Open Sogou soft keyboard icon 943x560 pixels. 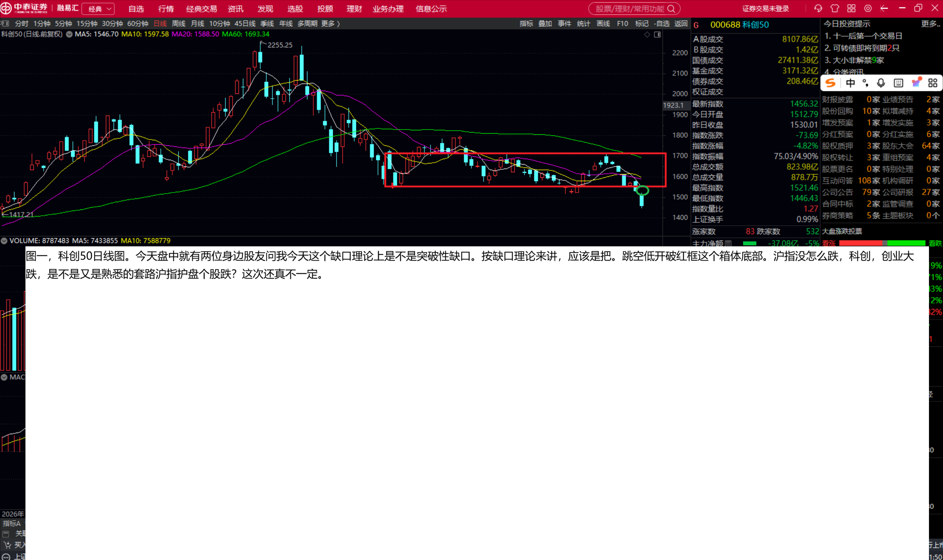click(898, 83)
